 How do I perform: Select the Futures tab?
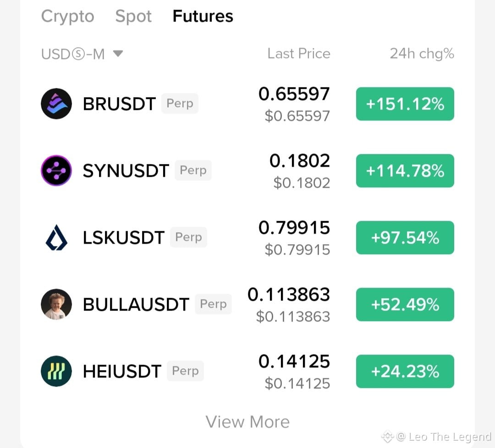[x=203, y=16]
